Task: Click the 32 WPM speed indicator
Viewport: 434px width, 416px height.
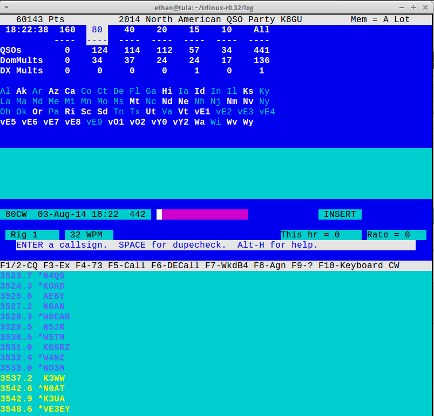Action: click(89, 235)
